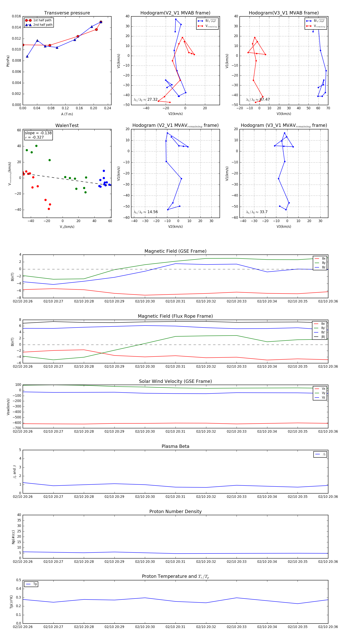Select the "Vx" velocity legend entry

coord(320,389)
